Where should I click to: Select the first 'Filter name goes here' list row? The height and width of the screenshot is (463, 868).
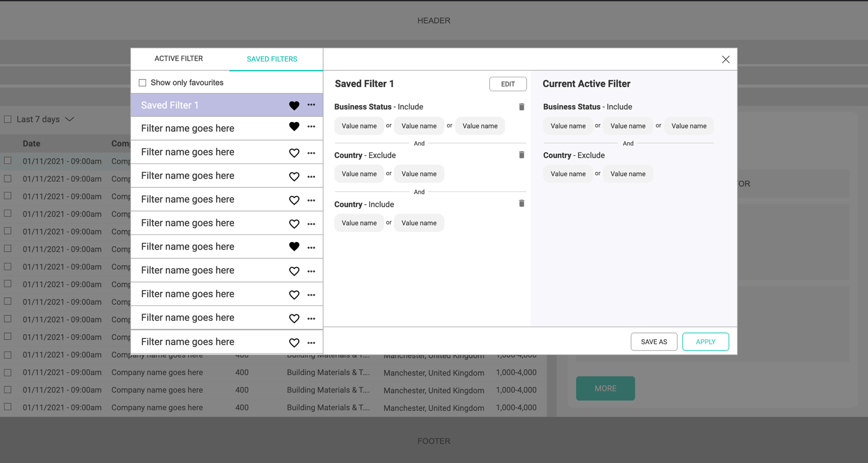point(227,128)
